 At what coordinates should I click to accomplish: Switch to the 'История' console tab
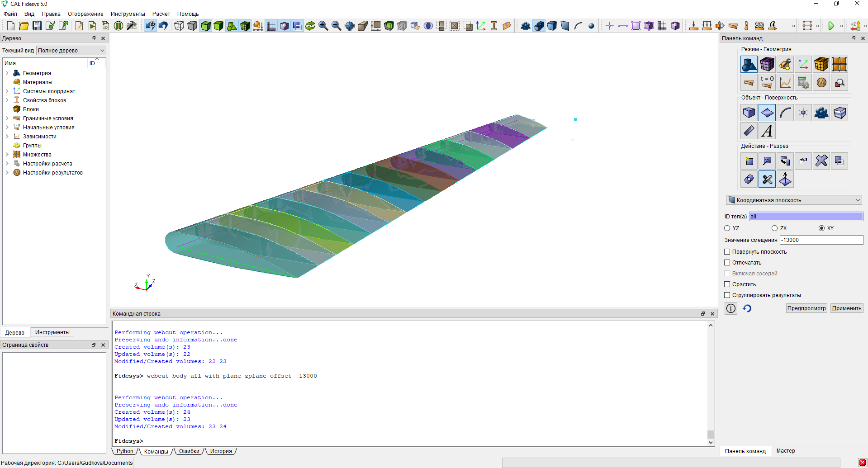[221, 451]
